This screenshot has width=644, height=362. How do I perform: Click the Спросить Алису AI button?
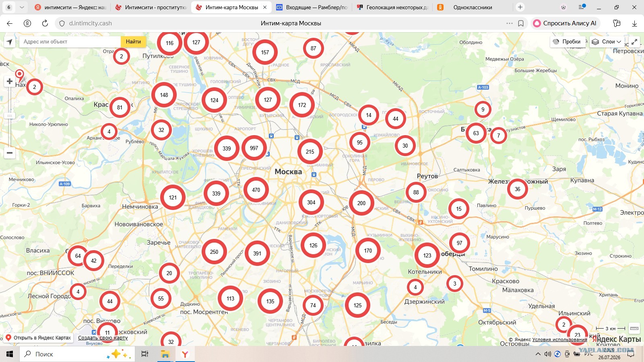point(565,23)
